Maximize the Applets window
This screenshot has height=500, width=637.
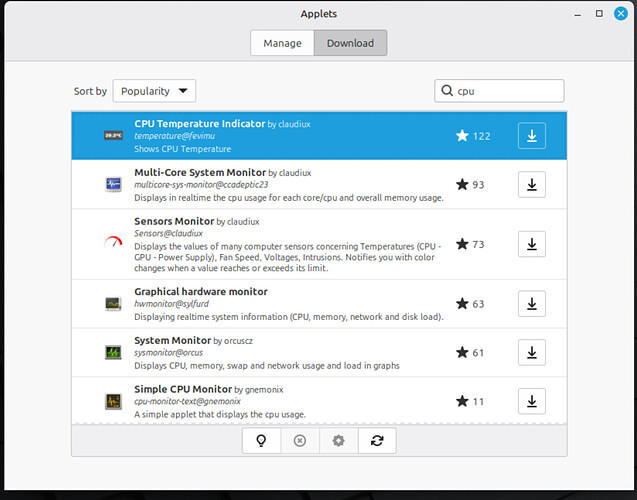tap(599, 14)
